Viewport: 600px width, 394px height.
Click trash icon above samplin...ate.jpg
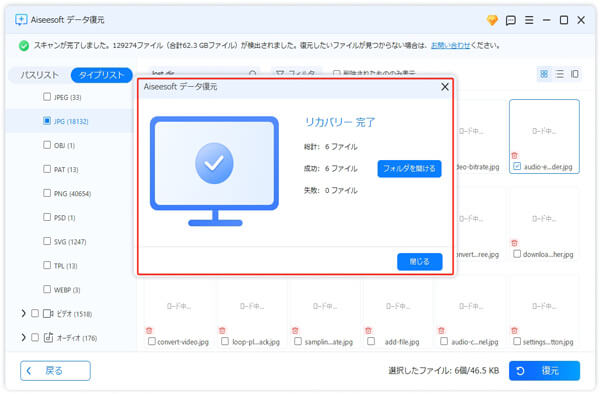(x=295, y=330)
